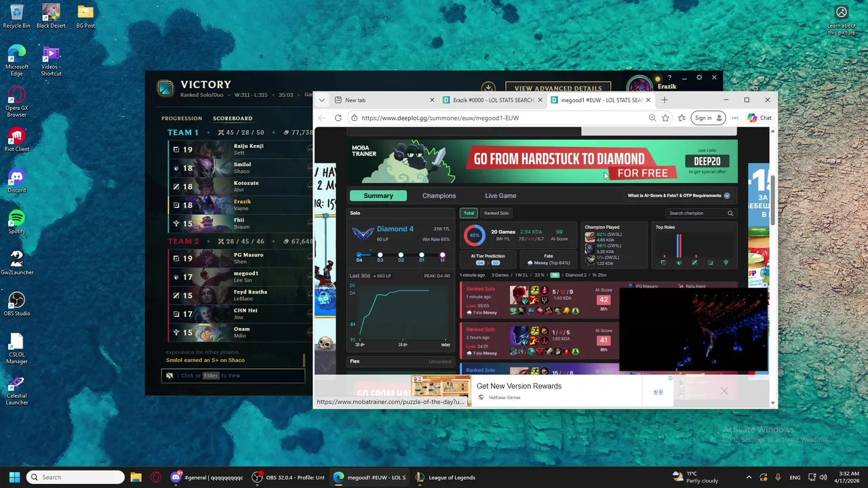Click the League client help question mark
Viewport: 868px width, 488px height.
(669, 77)
